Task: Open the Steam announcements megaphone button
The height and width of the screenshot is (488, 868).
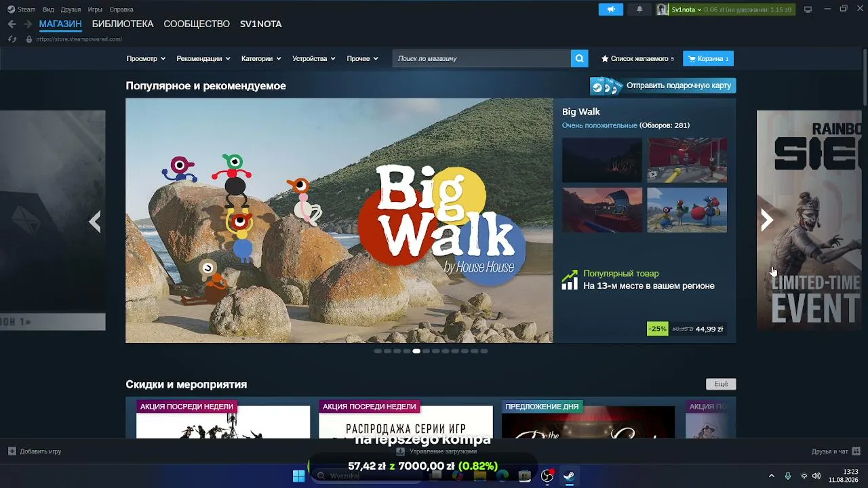Action: pyautogui.click(x=610, y=9)
